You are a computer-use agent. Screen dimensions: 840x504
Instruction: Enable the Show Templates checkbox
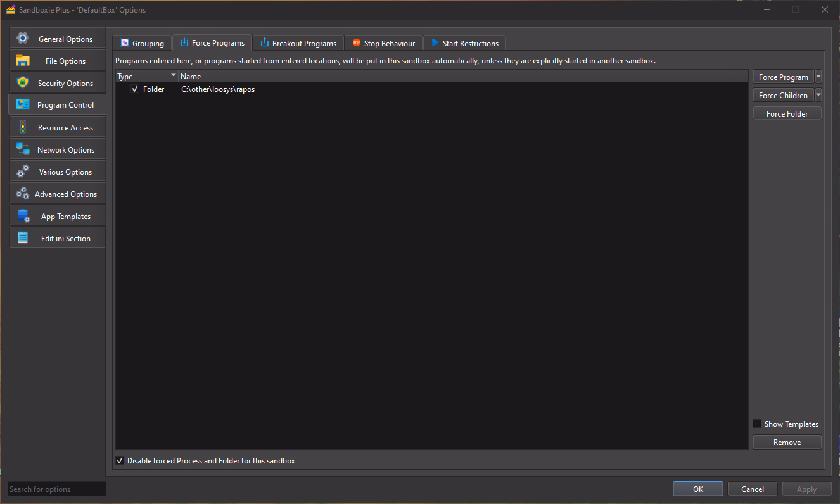pyautogui.click(x=757, y=424)
